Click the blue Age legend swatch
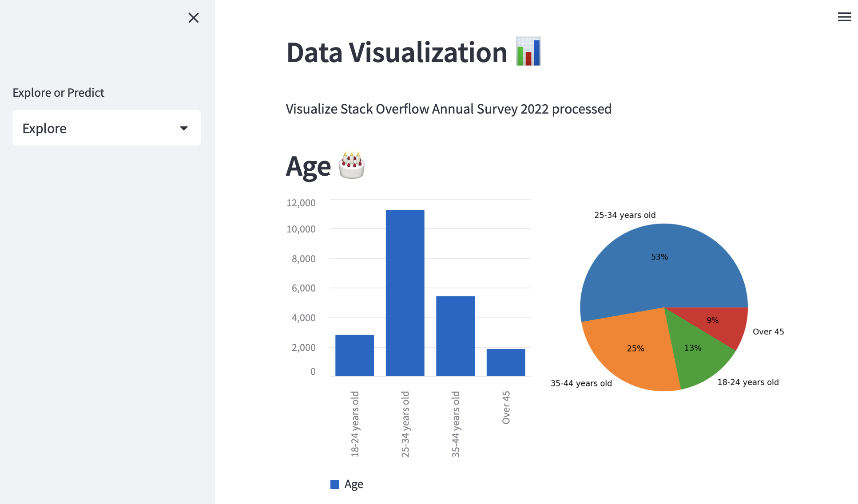This screenshot has width=858, height=504. point(335,484)
